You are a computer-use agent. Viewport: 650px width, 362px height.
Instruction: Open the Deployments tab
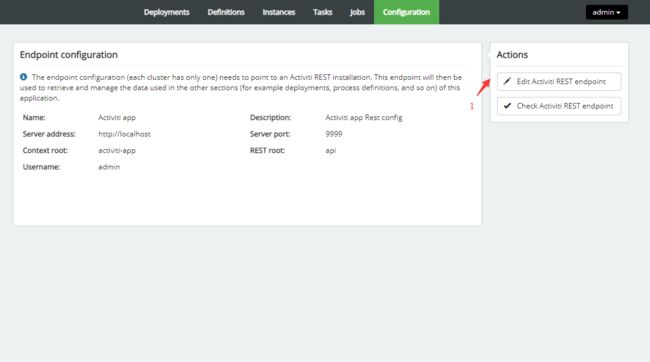click(x=167, y=12)
